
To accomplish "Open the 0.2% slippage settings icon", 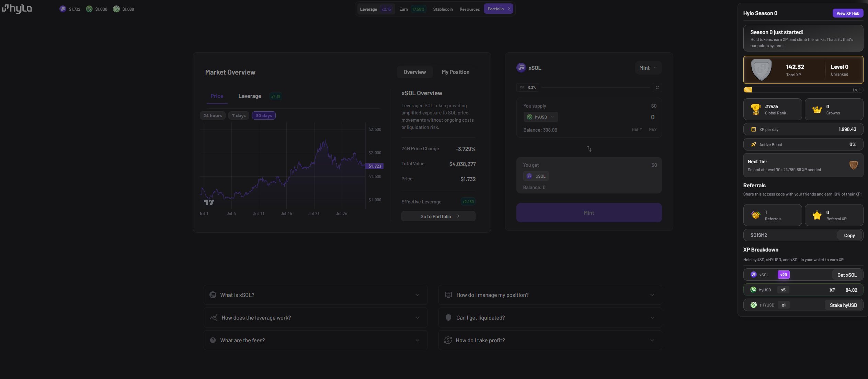I will [x=522, y=88].
